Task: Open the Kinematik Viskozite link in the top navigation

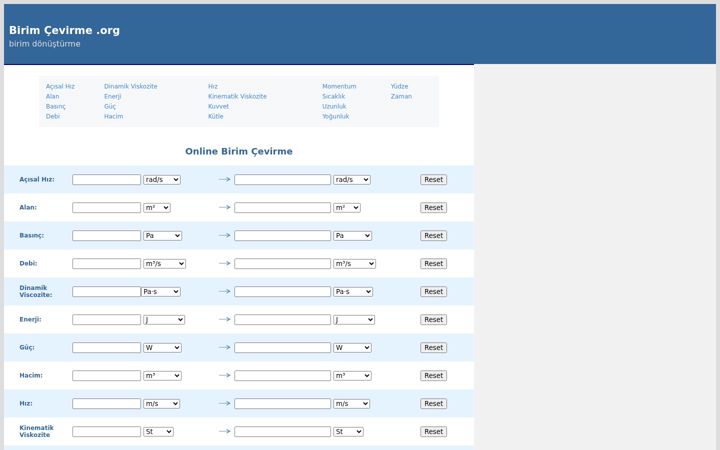Action: point(237,96)
